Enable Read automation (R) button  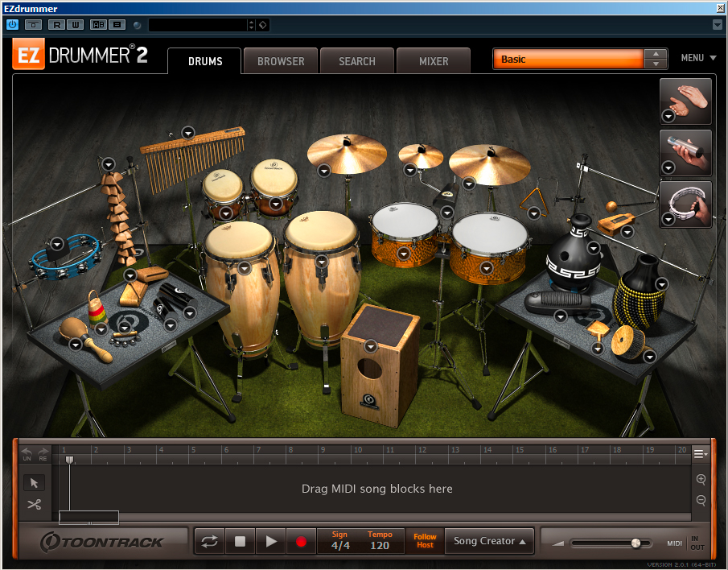point(56,25)
